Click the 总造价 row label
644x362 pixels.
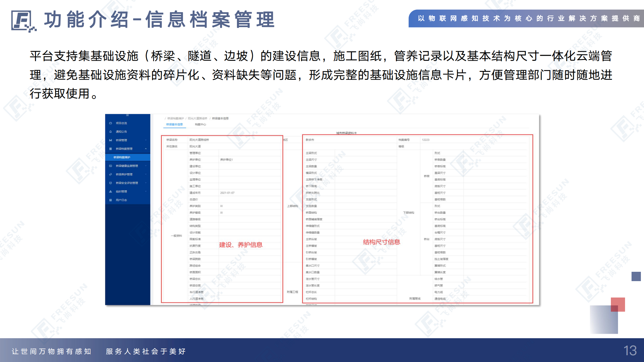click(x=194, y=200)
